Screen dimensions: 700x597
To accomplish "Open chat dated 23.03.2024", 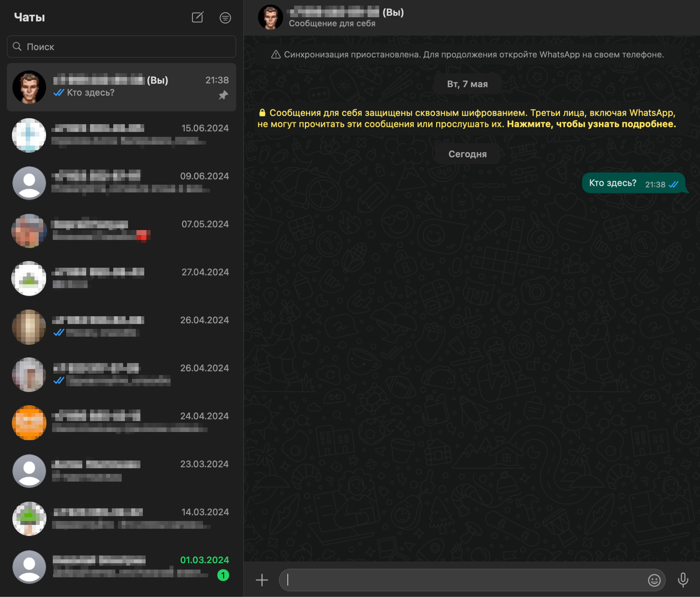I will coord(121,471).
